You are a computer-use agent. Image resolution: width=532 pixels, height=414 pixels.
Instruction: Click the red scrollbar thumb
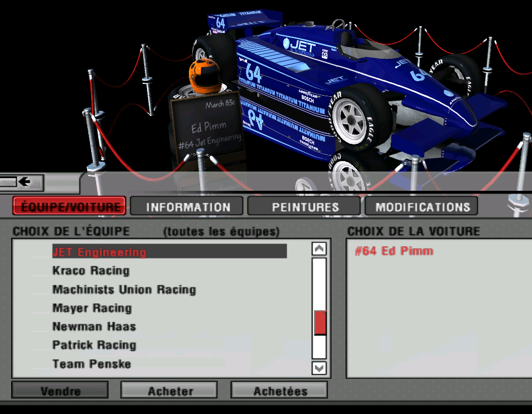320,322
